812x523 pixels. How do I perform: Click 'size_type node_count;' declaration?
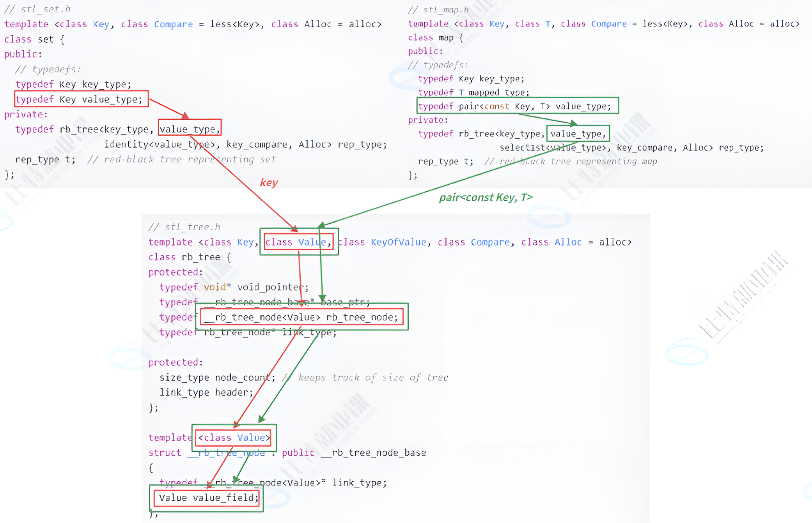217,377
